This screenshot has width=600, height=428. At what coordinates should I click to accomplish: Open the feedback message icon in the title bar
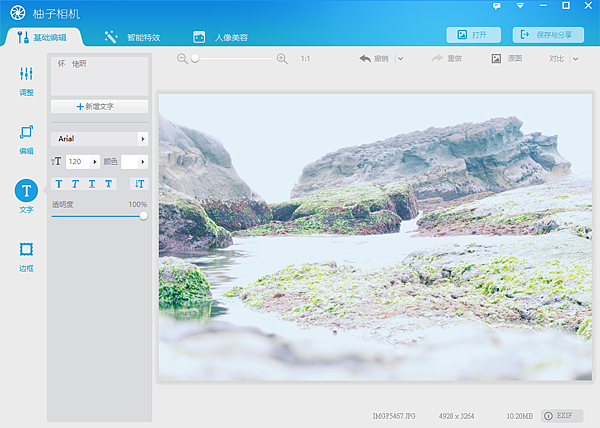[x=497, y=6]
